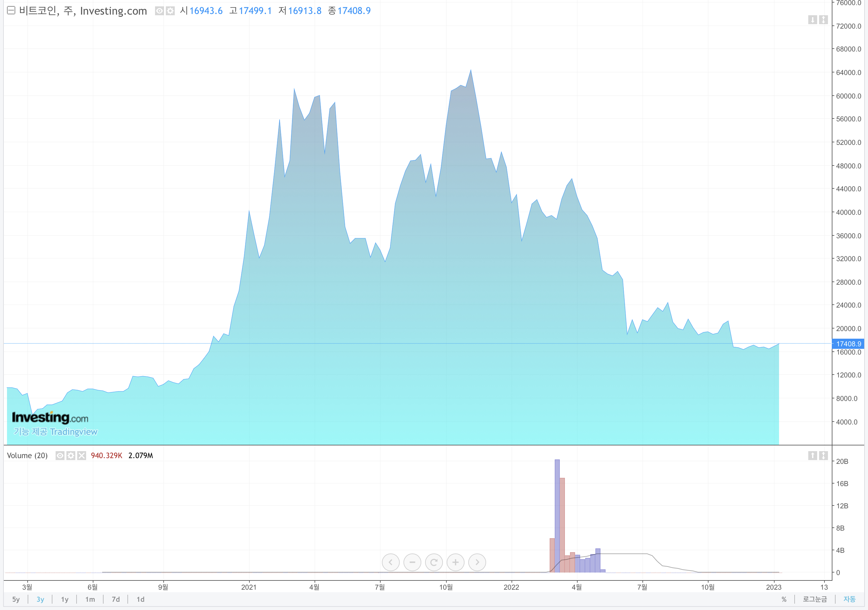Click the 자동 auto scale button
This screenshot has width=868, height=610.
tap(849, 600)
